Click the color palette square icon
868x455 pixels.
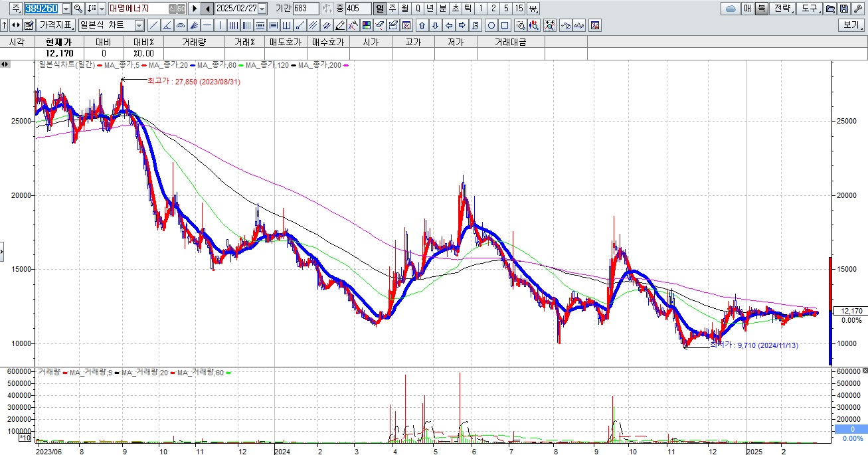click(366, 25)
